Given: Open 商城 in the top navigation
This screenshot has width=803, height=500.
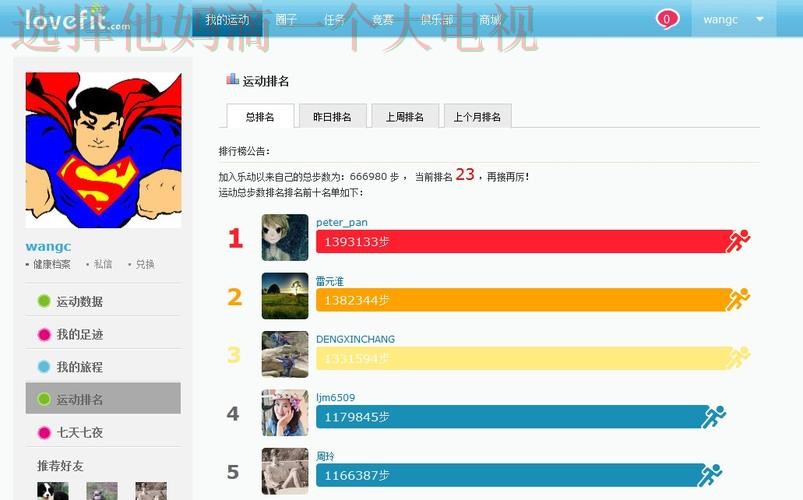Looking at the screenshot, I should [490, 20].
